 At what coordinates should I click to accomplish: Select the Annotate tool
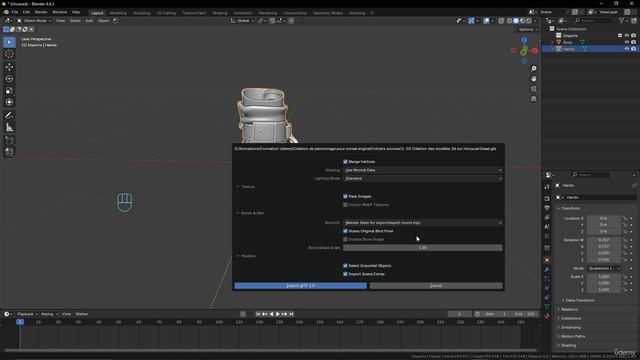click(x=9, y=116)
